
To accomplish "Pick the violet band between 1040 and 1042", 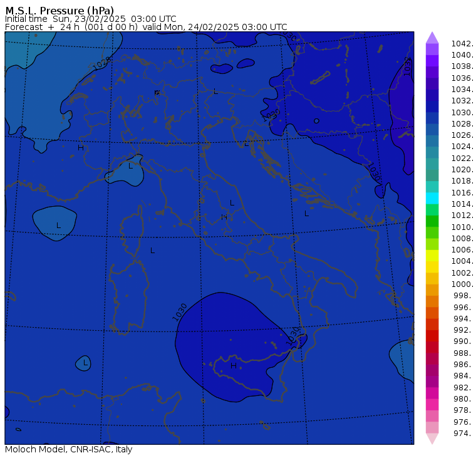I will (x=432, y=49).
